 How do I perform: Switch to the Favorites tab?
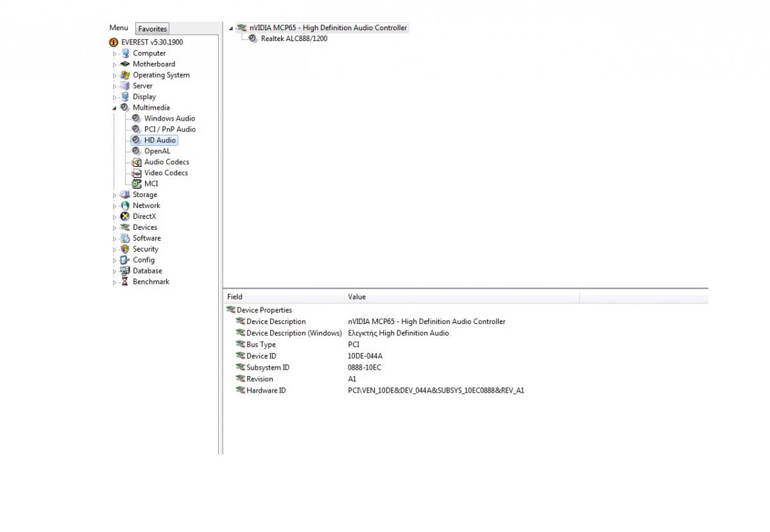click(x=153, y=29)
